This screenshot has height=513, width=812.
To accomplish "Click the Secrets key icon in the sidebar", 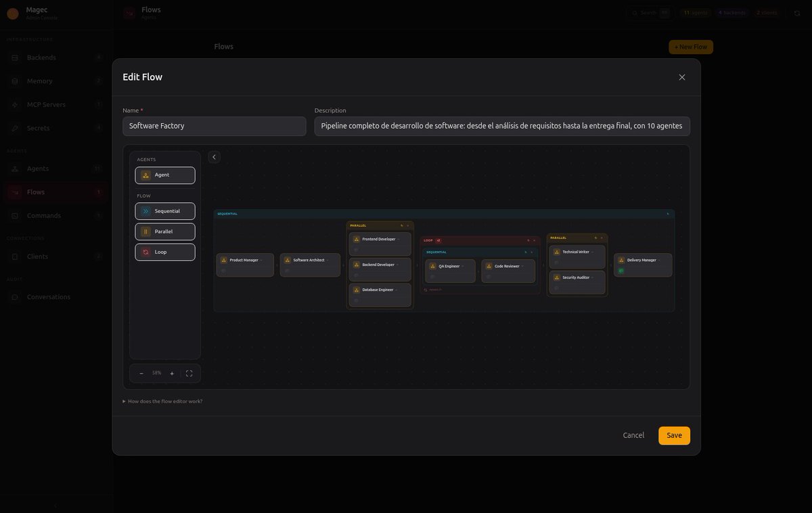I will (x=15, y=128).
